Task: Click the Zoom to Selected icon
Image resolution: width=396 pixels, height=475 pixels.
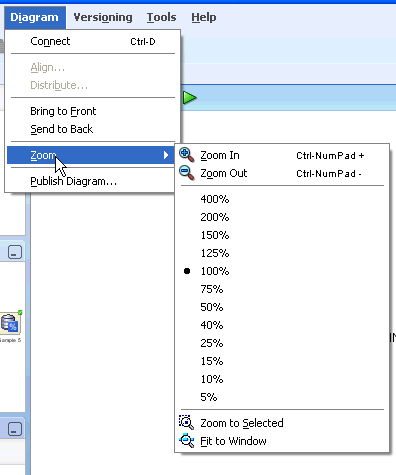Action: pyautogui.click(x=186, y=422)
